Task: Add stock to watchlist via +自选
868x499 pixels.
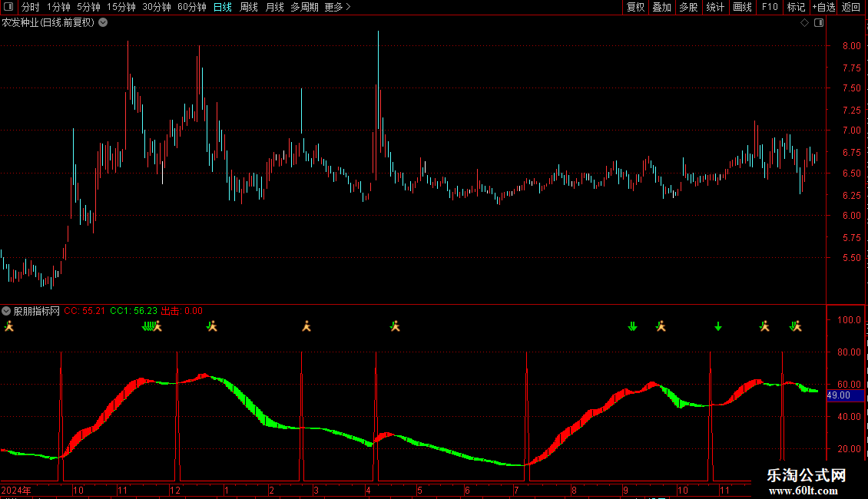Action: coord(823,7)
